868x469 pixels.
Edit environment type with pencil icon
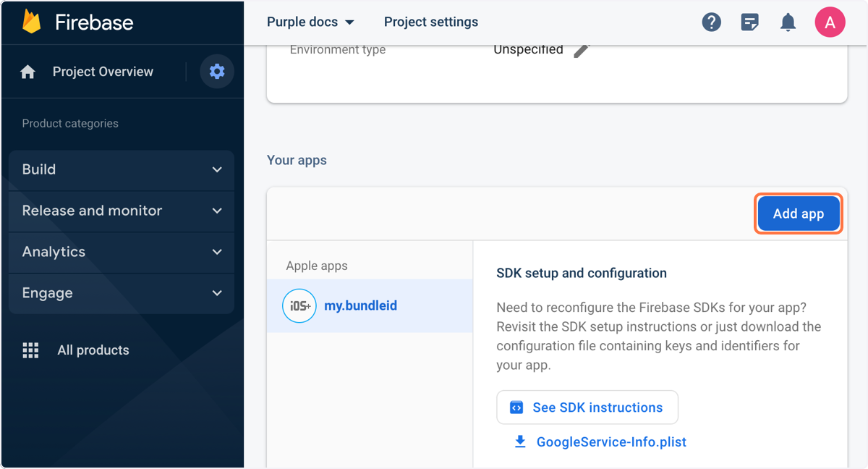(x=582, y=49)
